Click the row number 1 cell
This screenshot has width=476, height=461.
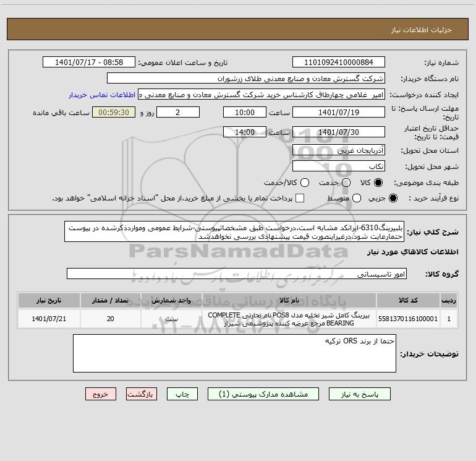[x=449, y=319]
